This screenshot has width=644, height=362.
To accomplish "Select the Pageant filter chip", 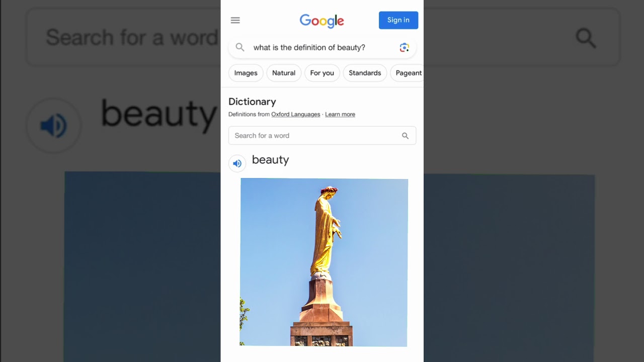I will tap(408, 73).
